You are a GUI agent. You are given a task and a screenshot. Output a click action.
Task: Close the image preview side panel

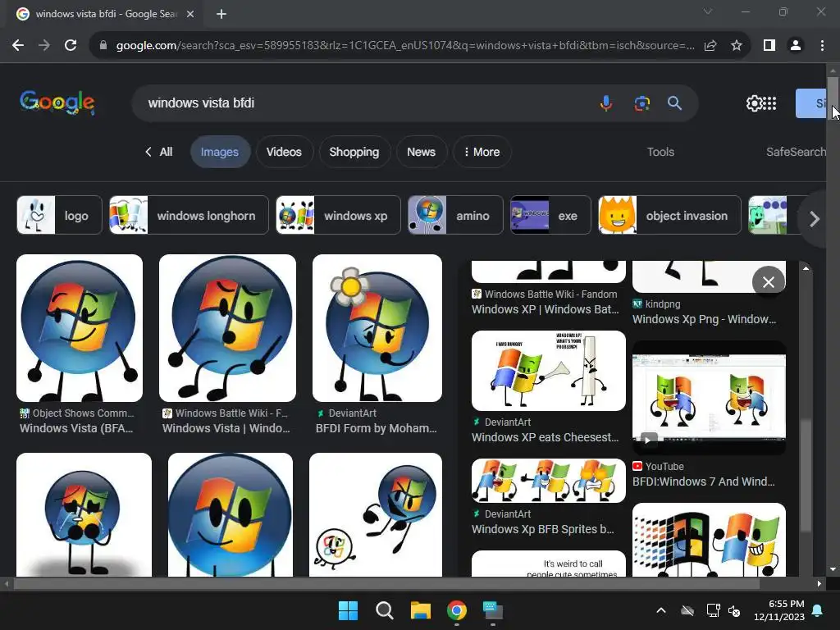click(768, 282)
